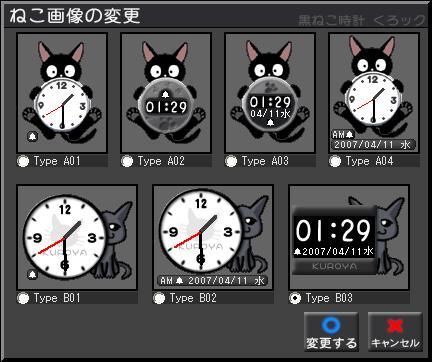Click the red X icon on キャンセル button
This screenshot has height=362, width=432.
(395, 326)
